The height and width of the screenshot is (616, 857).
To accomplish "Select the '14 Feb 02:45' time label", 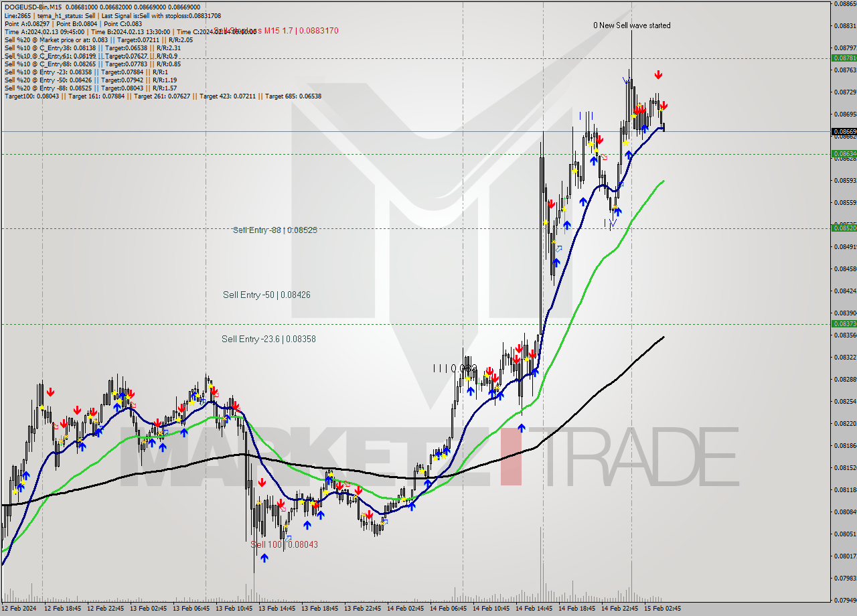I will 406,609.
